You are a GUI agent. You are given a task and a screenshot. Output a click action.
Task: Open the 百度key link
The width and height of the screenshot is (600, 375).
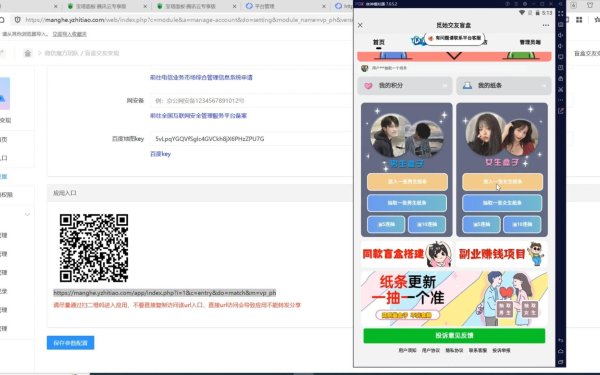click(x=160, y=154)
